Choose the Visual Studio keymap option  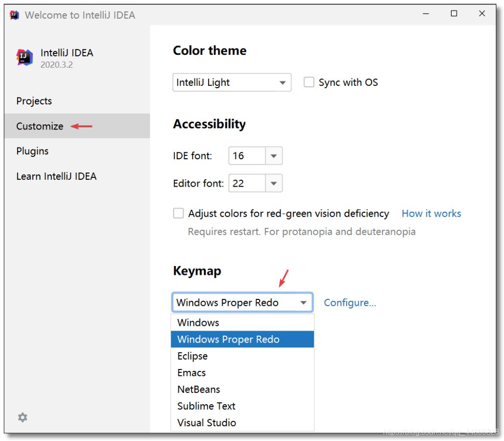click(206, 422)
